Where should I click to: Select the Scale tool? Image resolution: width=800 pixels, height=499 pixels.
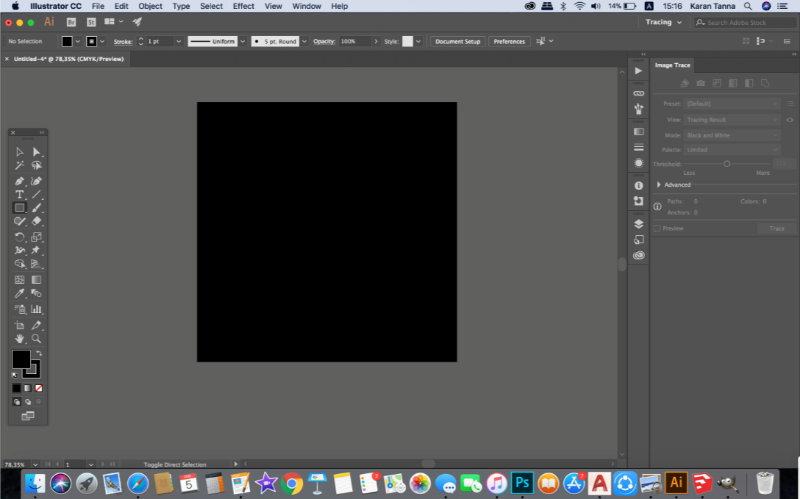36,237
